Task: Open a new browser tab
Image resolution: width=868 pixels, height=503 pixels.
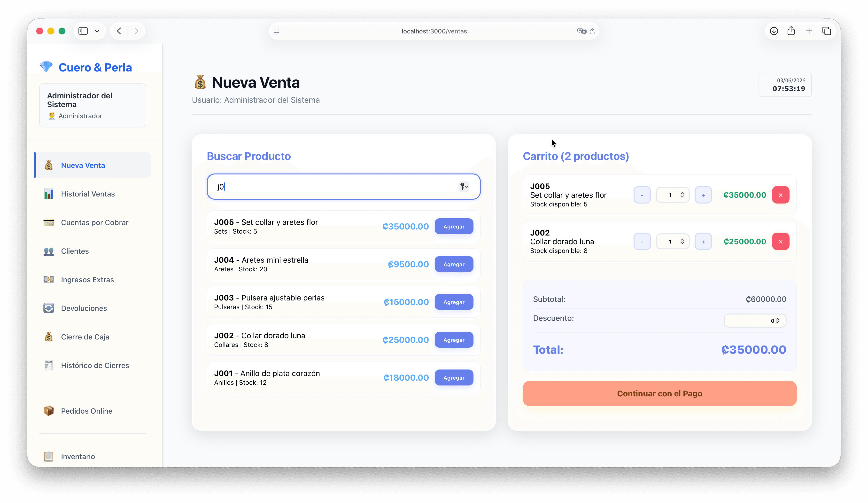Action: [809, 31]
